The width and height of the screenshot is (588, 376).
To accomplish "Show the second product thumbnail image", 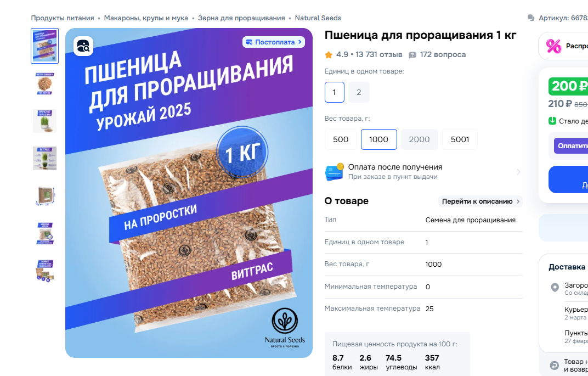I will pyautogui.click(x=44, y=83).
